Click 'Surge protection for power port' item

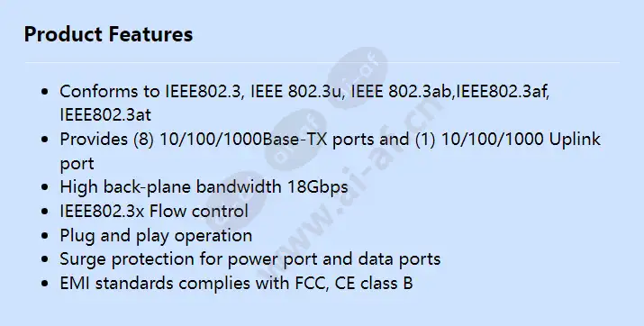pyautogui.click(x=250, y=259)
